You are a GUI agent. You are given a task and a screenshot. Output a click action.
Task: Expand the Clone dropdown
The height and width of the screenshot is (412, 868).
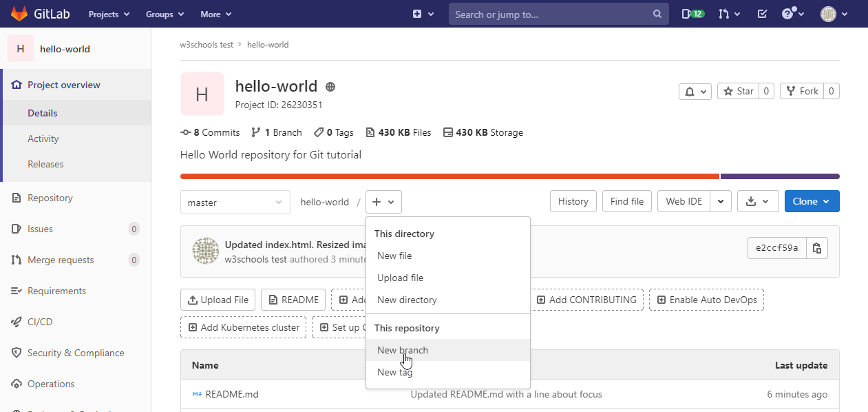click(x=812, y=202)
